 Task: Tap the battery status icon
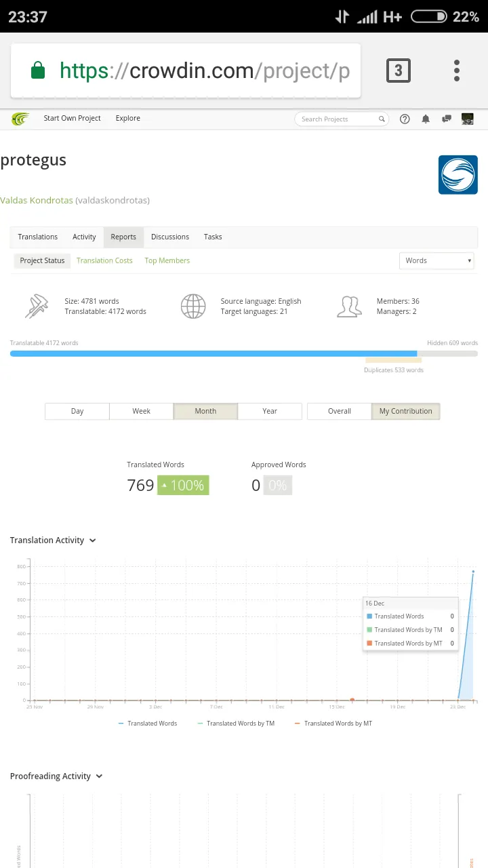(429, 16)
